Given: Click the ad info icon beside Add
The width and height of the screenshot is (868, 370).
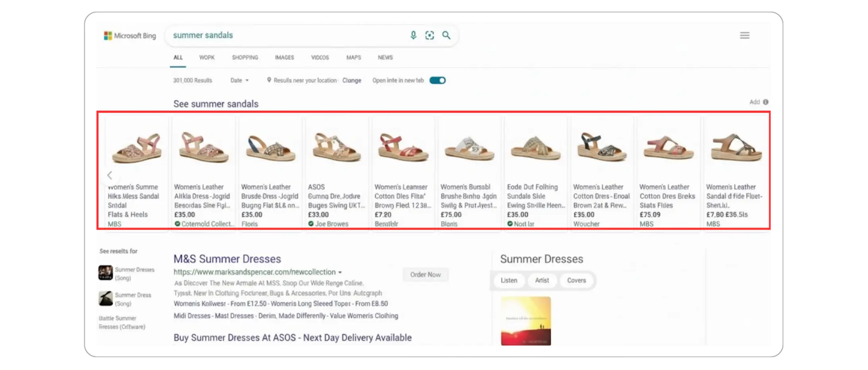Looking at the screenshot, I should coord(765,102).
